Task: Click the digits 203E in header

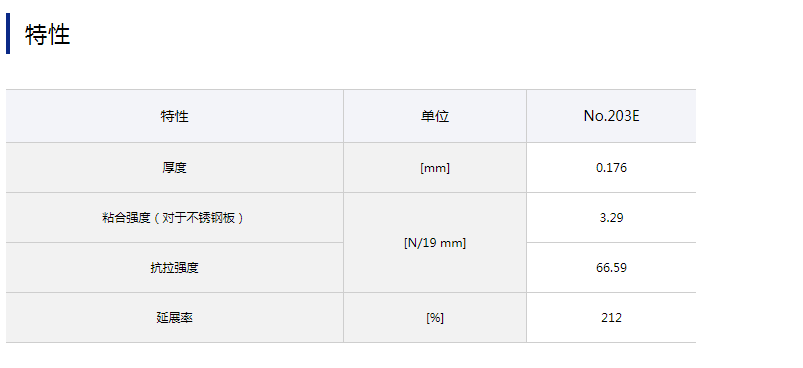Action: 624,116
